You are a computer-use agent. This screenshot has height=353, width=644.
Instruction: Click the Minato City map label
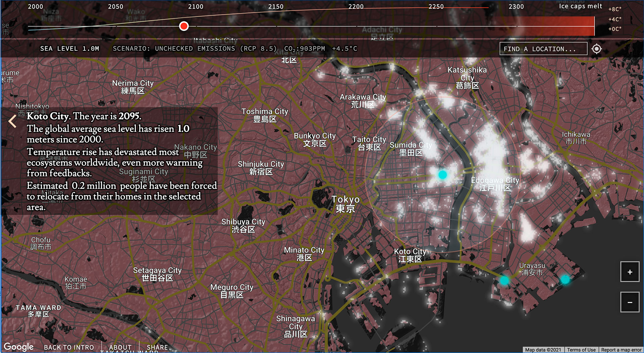click(x=304, y=254)
